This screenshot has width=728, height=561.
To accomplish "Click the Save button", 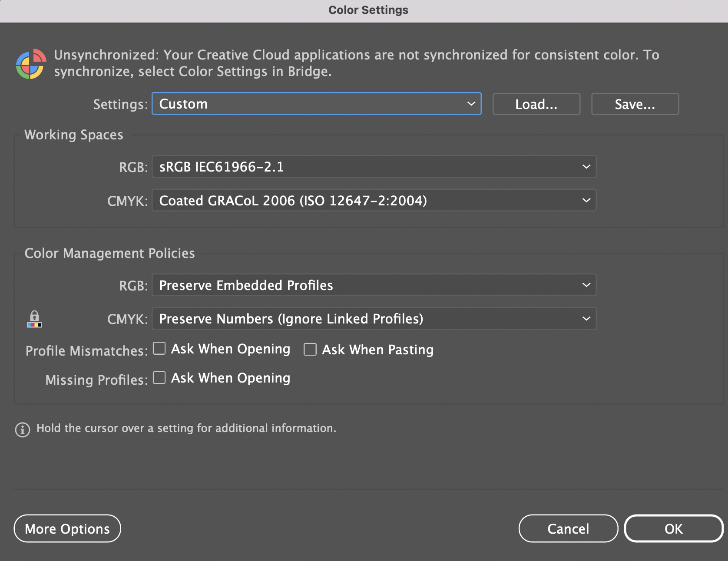I will 635,104.
